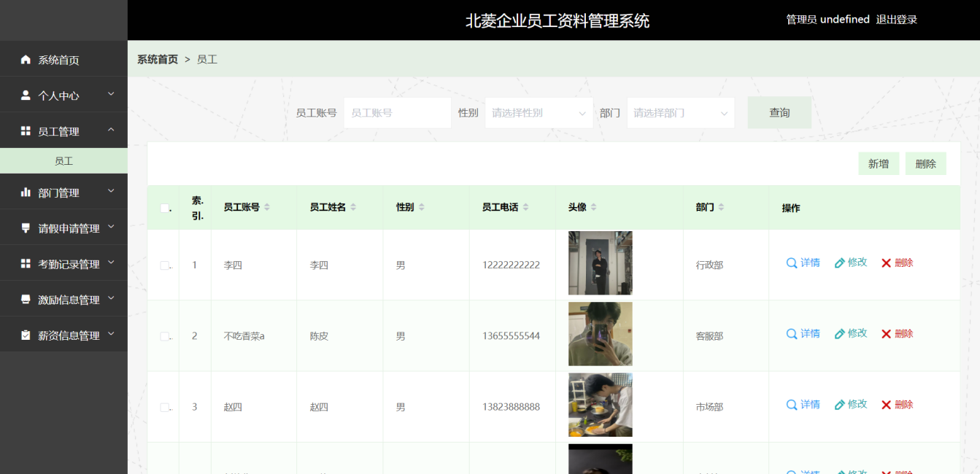Screen dimensions: 980x474
Task: Open the 性别 dropdown filter
Action: [x=539, y=113]
